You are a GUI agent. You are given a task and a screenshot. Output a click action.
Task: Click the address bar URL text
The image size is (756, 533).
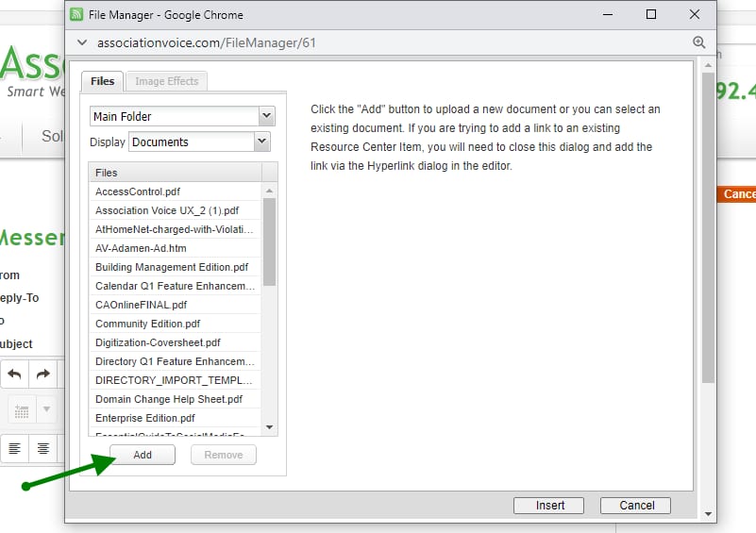[x=207, y=42]
